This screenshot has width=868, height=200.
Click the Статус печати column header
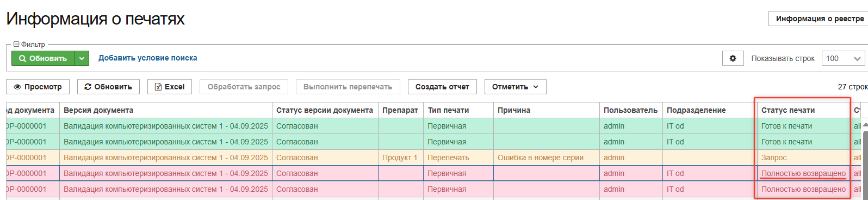click(803, 110)
